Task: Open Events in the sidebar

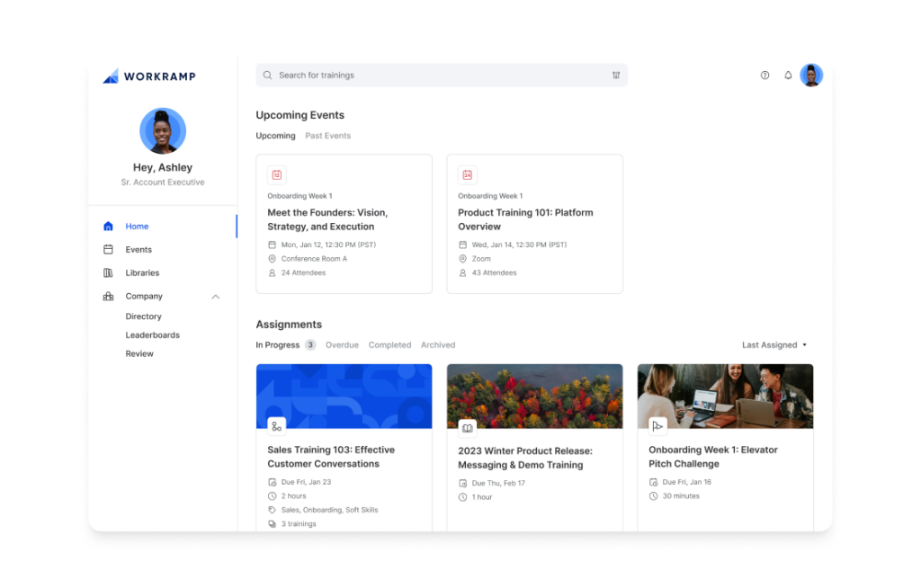Action: (x=139, y=250)
